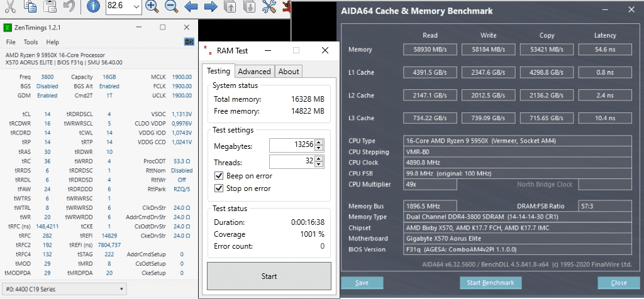Open image information with the blue info icon
Screen dimensions: 644x299
click(93, 6)
